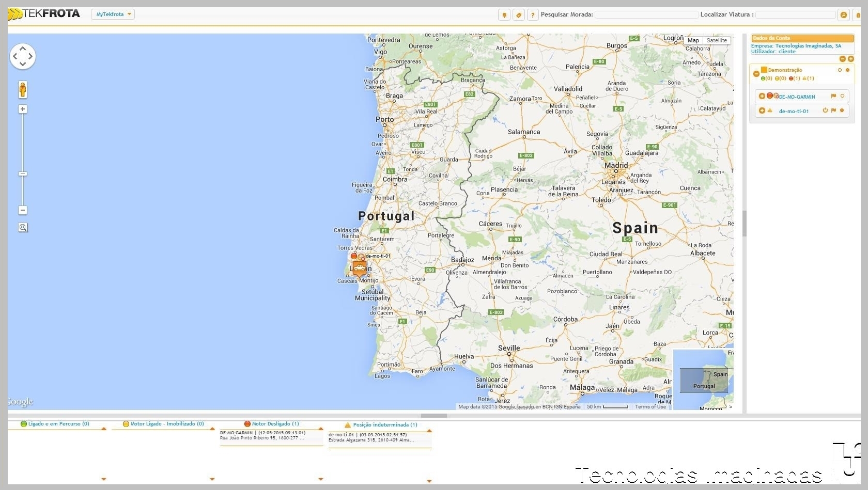Click the Localizar Viatura input field
868x490 pixels.
point(795,15)
